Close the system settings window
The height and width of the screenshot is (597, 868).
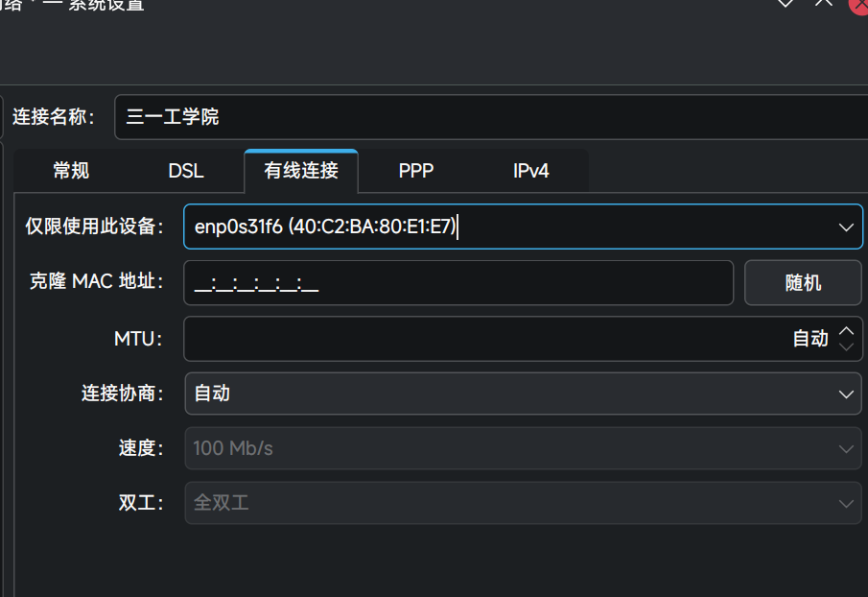859,4
